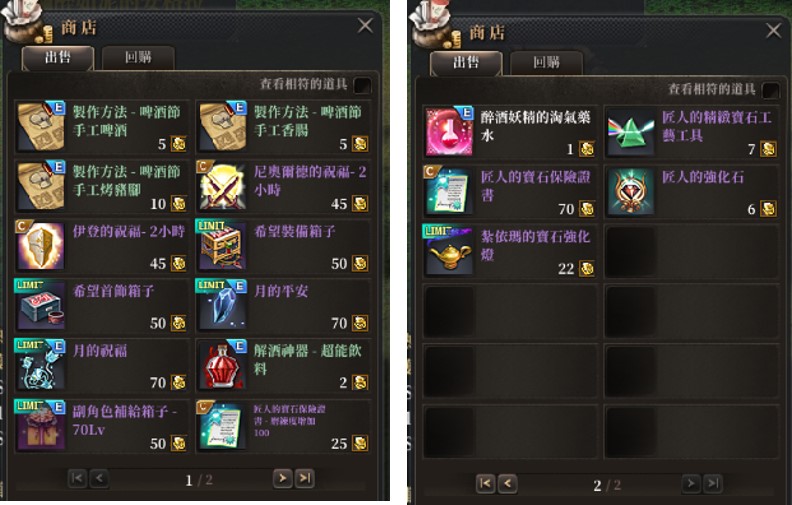
Task: Select the 伊登的祝福 golden shield icon
Action: pyautogui.click(x=41, y=245)
